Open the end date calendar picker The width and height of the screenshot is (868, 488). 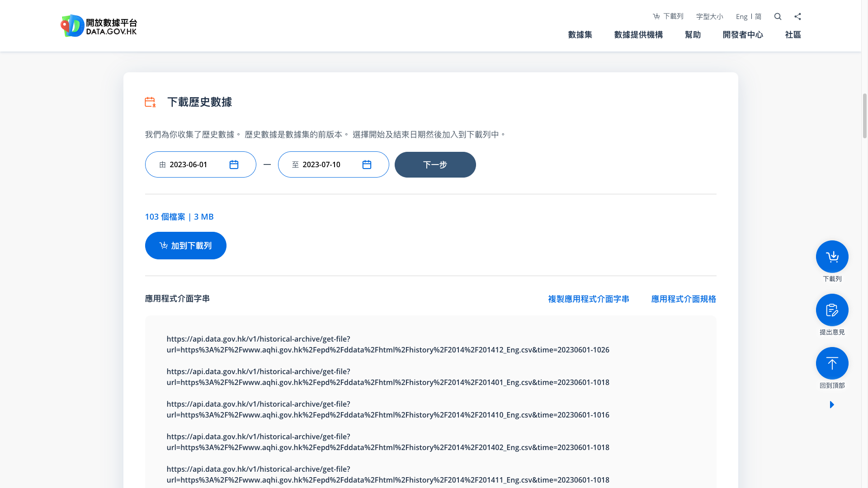[367, 164]
